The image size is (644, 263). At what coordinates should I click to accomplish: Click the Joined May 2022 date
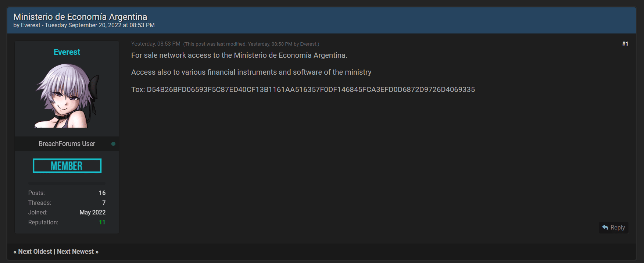pyautogui.click(x=93, y=212)
